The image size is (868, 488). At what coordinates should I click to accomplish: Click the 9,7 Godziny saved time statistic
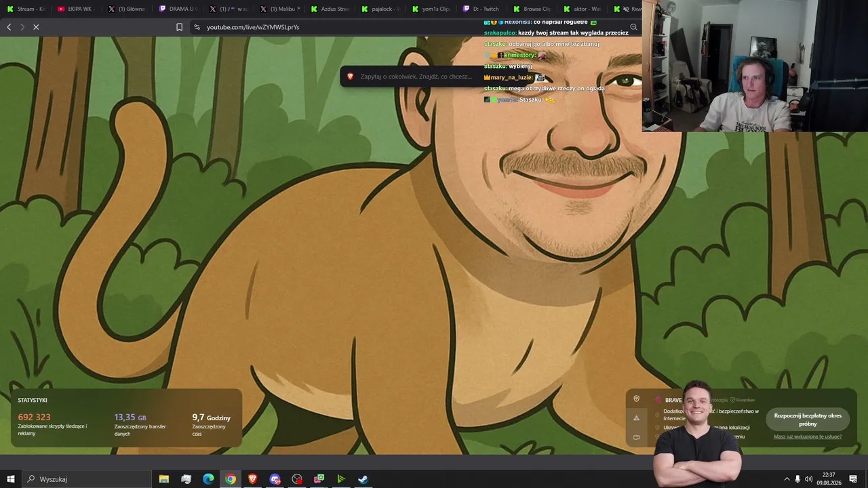(212, 418)
